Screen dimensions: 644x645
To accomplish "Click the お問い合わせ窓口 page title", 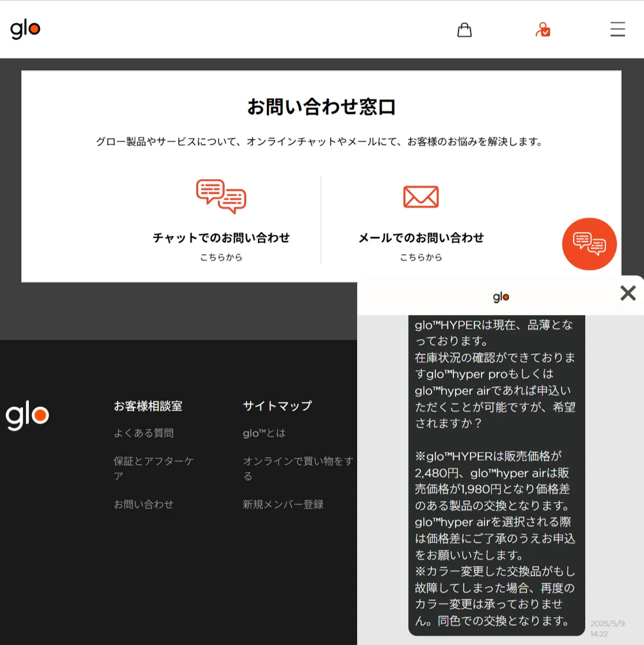I will [x=321, y=107].
